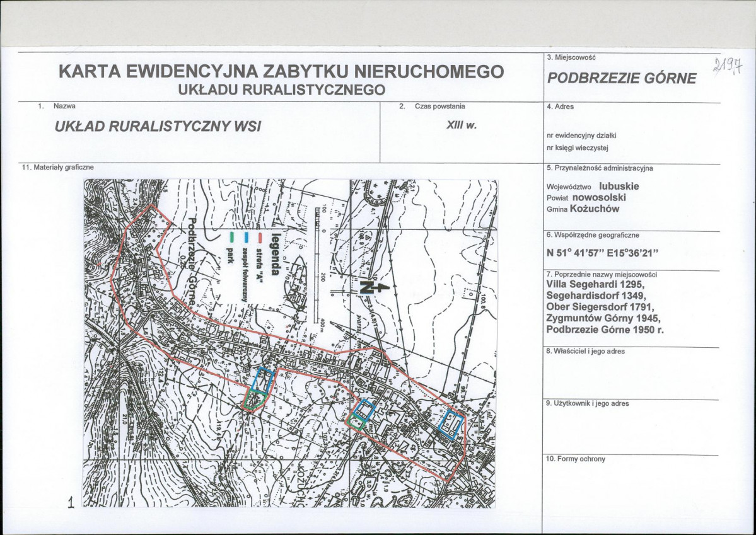
Task: Select the previous name Villa Segehardi 1295
Action: [595, 284]
